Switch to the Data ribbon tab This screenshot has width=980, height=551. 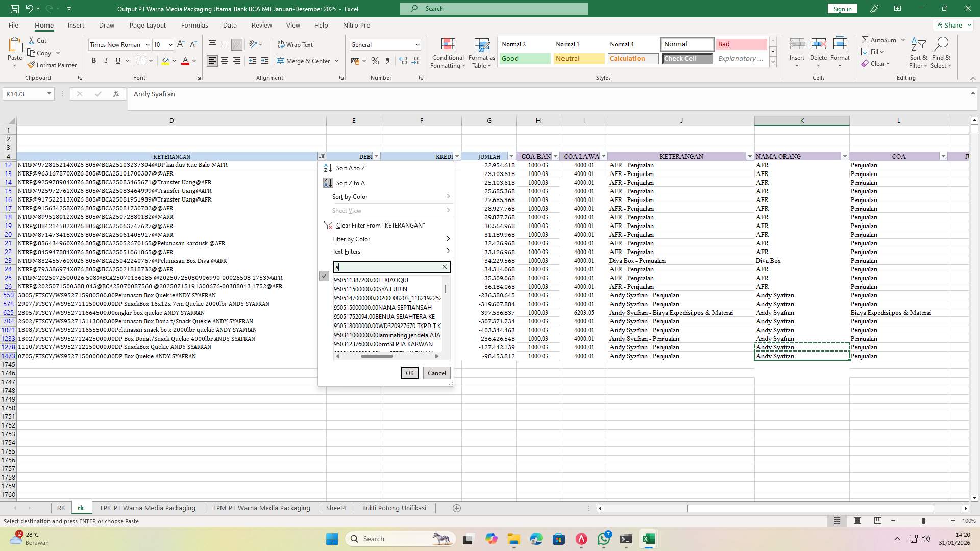pyautogui.click(x=230, y=25)
